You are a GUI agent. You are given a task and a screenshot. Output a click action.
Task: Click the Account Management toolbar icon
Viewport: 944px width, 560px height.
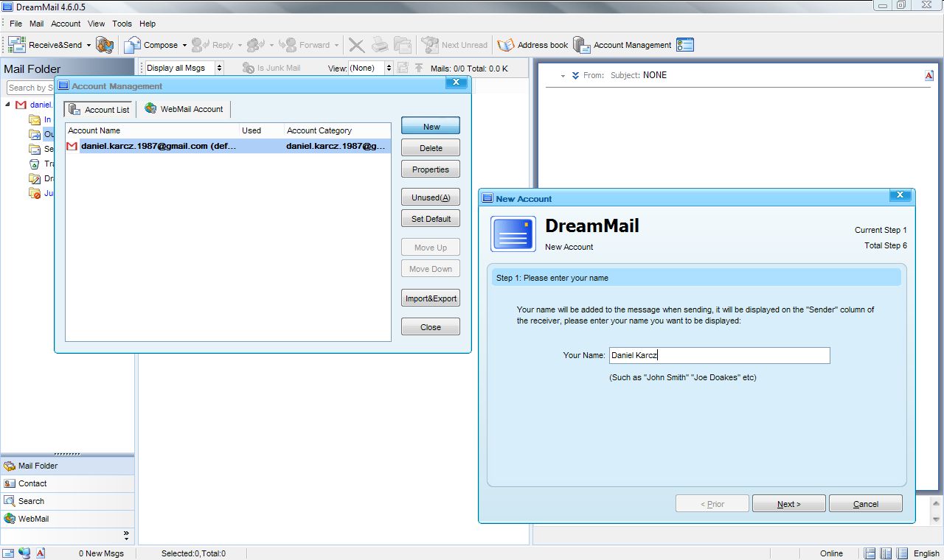pyautogui.click(x=582, y=45)
